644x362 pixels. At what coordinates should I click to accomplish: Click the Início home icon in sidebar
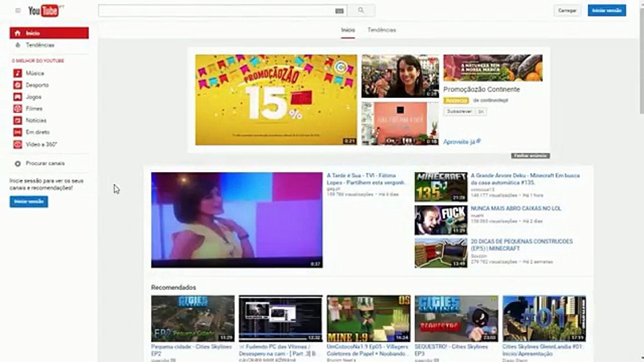point(18,33)
